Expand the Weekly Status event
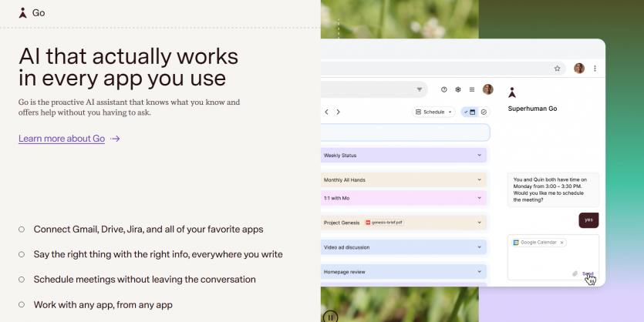This screenshot has width=644, height=322. (x=480, y=155)
